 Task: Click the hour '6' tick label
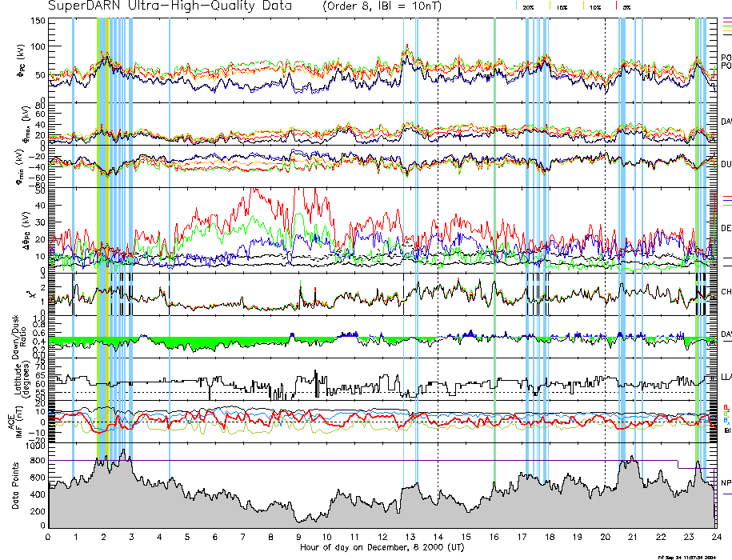pyautogui.click(x=215, y=537)
